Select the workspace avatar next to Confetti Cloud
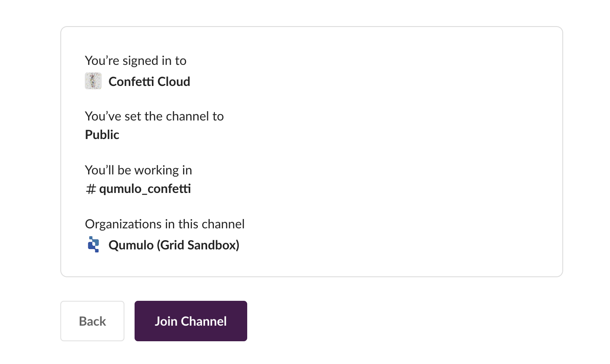Image resolution: width=610 pixels, height=364 pixels. pyautogui.click(x=93, y=80)
